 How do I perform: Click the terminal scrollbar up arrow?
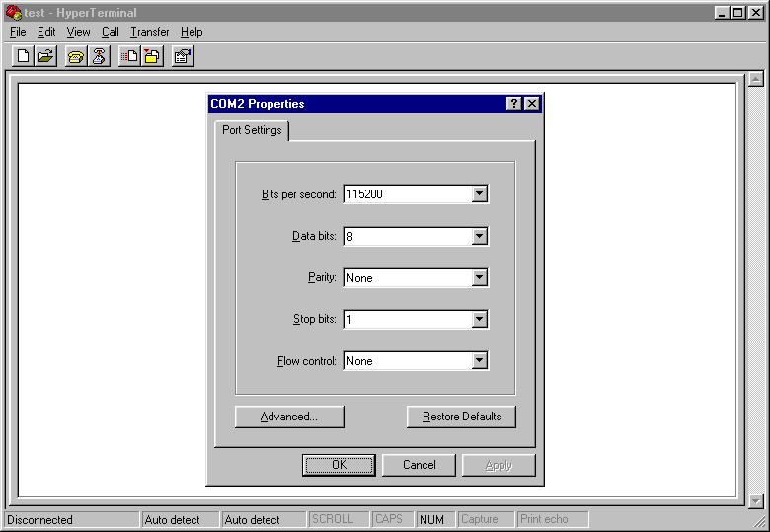pyautogui.click(x=756, y=79)
